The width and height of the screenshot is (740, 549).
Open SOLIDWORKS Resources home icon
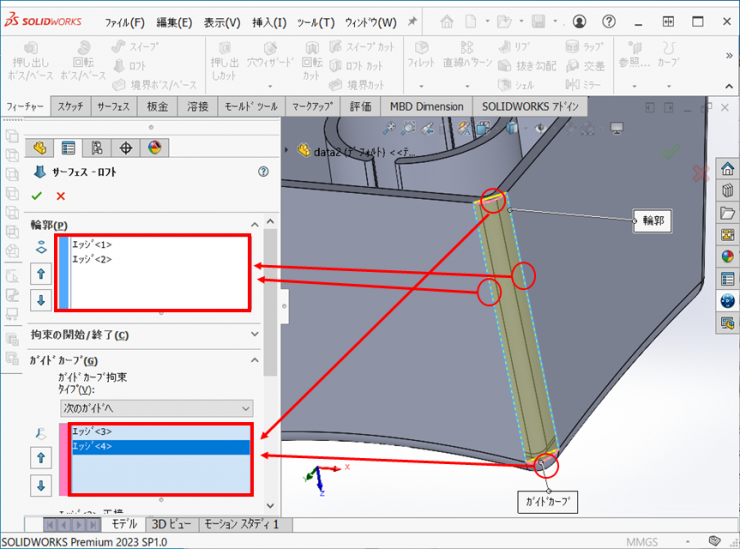click(x=728, y=168)
